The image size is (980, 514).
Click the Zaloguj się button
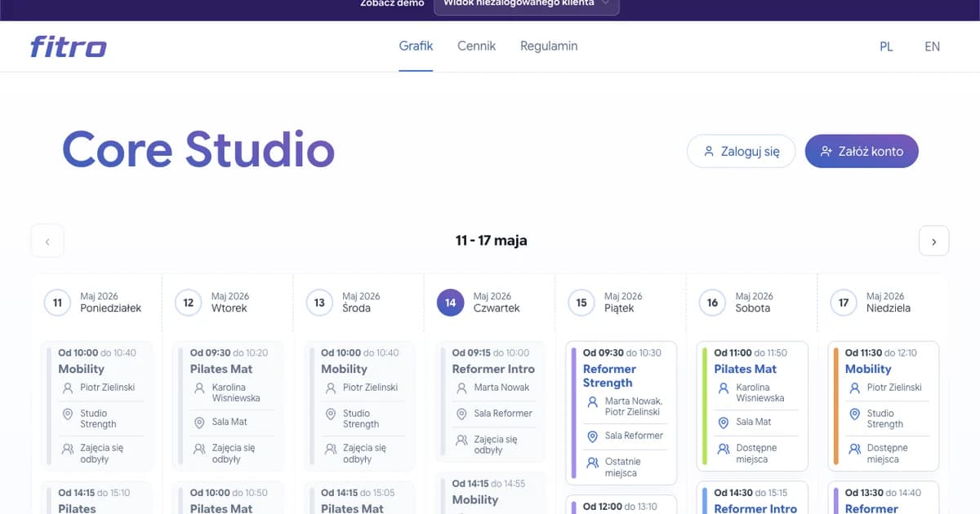click(x=741, y=151)
